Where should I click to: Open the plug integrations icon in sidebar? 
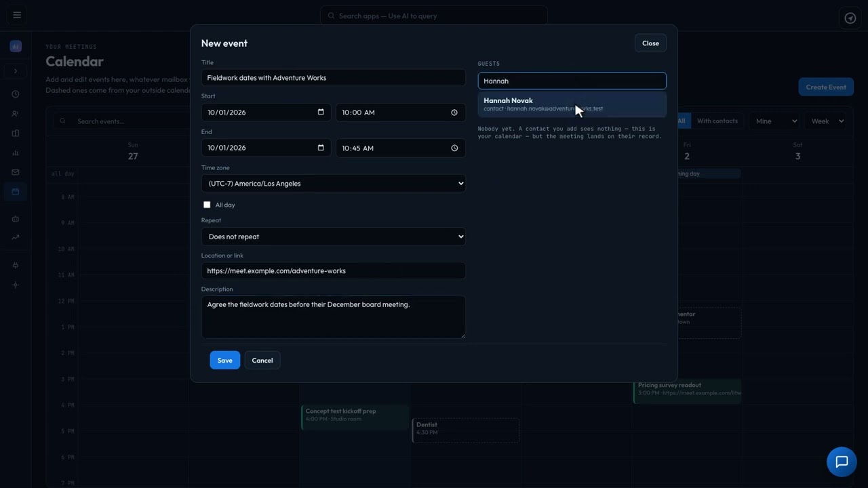click(16, 265)
